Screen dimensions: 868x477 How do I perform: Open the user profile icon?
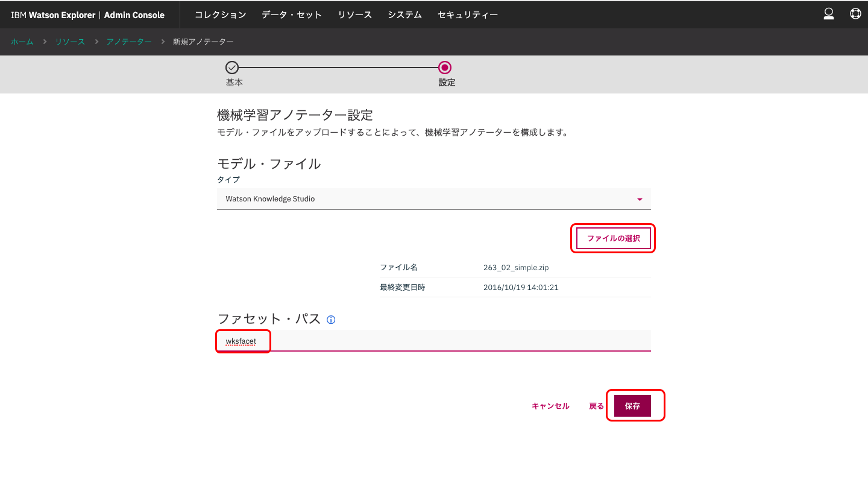click(829, 14)
